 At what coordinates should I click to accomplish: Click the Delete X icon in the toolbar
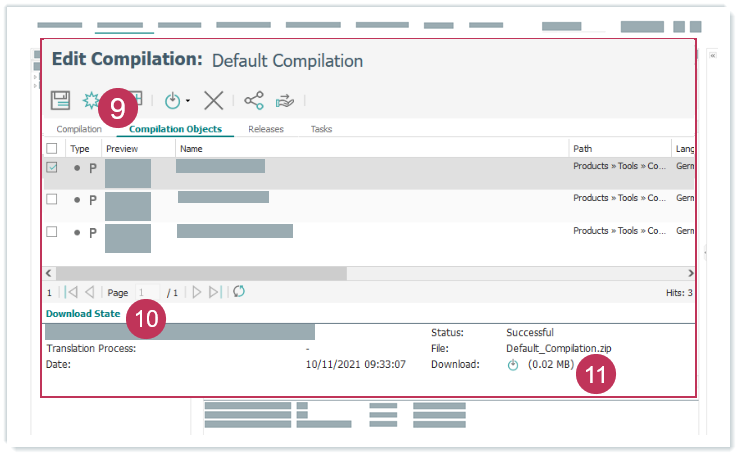point(213,100)
